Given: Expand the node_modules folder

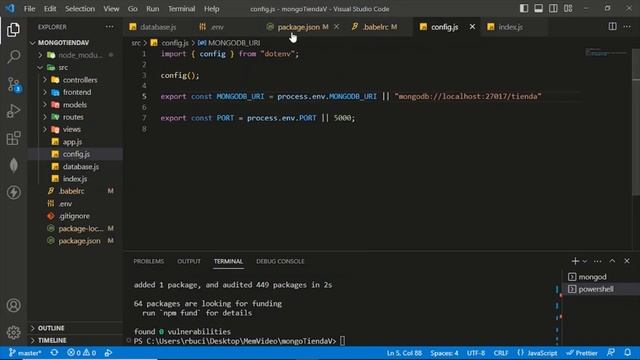Looking at the screenshot, I should 40,55.
